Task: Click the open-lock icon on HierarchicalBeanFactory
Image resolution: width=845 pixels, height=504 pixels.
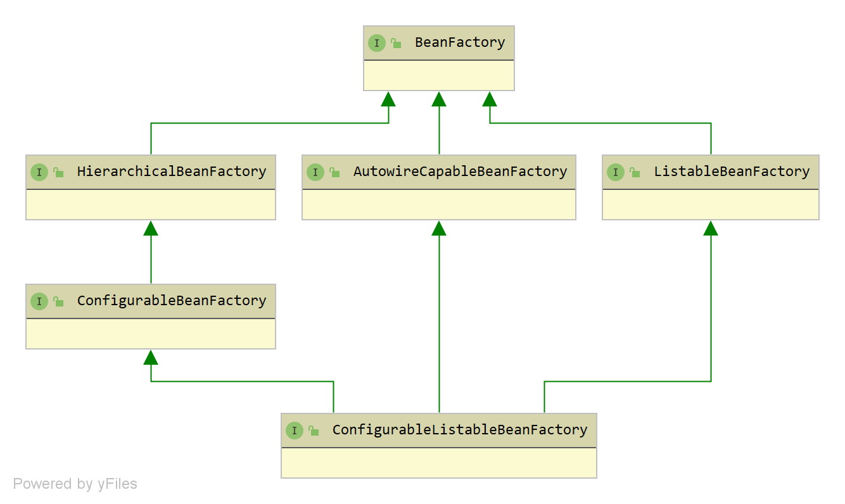Action: coord(58,172)
